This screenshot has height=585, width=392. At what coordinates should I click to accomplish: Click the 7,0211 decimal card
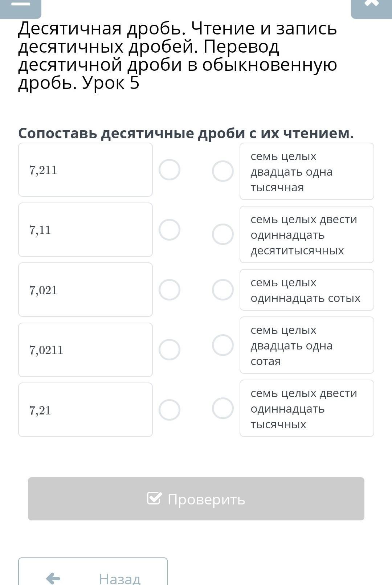pyautogui.click(x=85, y=350)
